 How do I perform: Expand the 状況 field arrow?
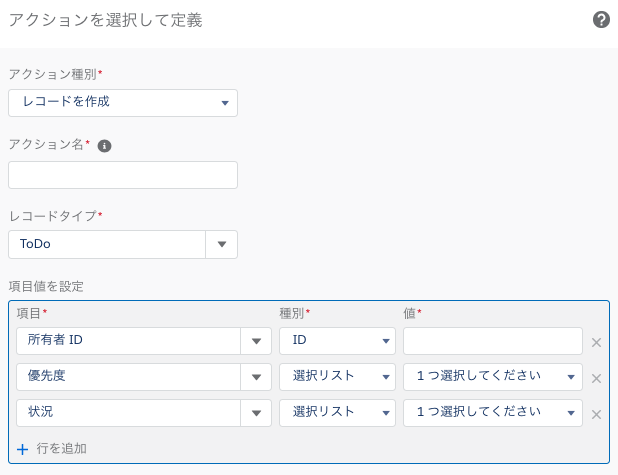point(256,413)
